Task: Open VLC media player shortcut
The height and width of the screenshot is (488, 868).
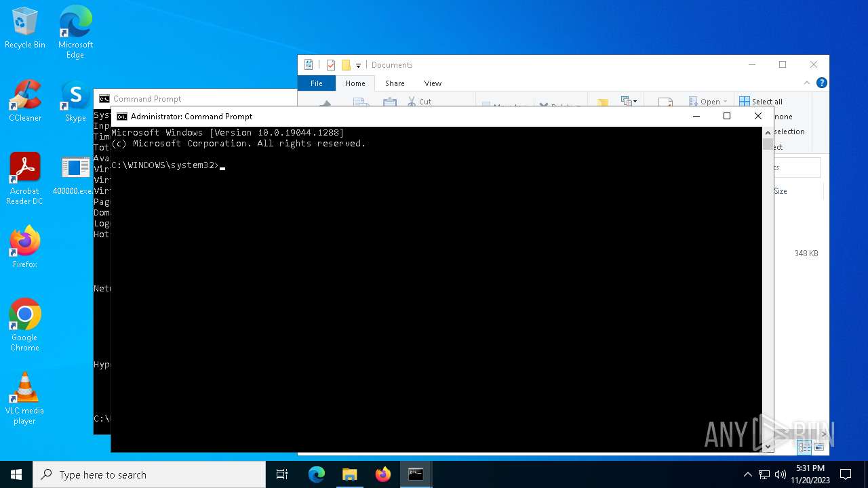Action: [x=25, y=399]
